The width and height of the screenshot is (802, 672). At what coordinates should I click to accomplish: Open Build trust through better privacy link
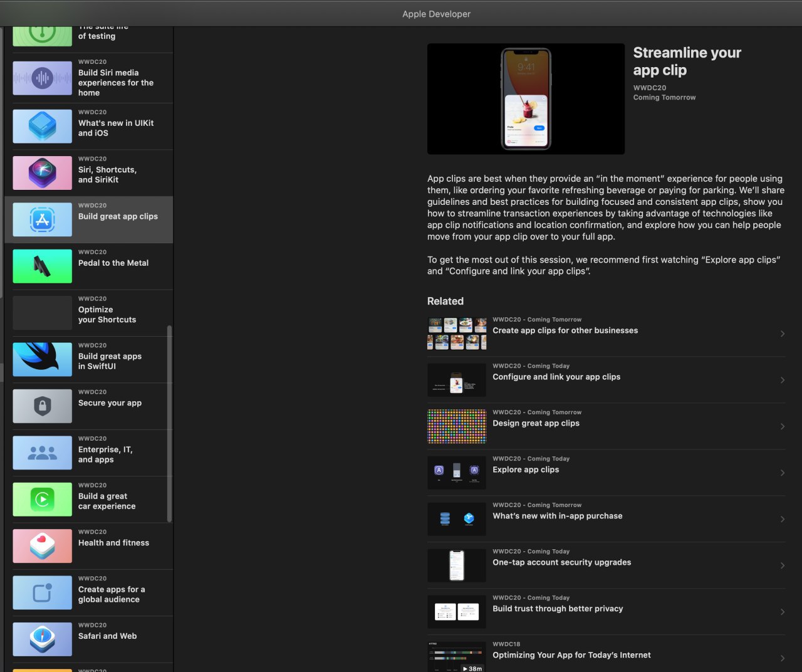pyautogui.click(x=558, y=609)
